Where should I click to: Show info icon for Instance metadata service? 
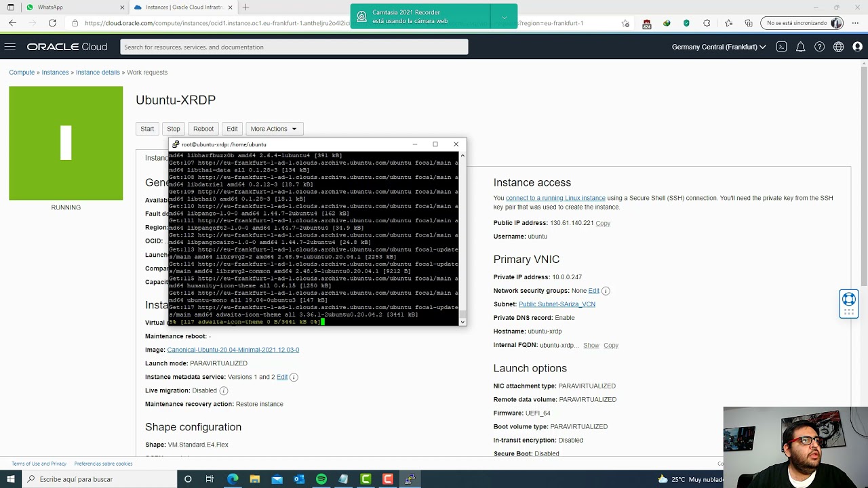click(294, 377)
